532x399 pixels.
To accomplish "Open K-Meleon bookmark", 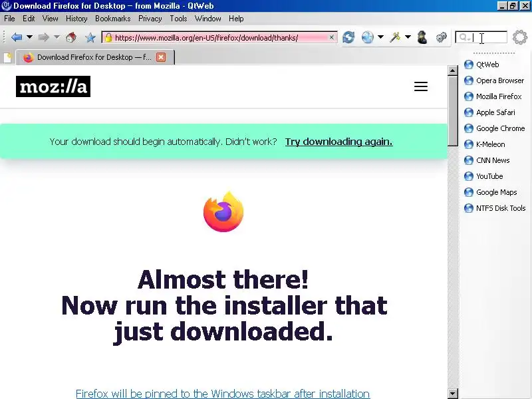I will pyautogui.click(x=485, y=144).
